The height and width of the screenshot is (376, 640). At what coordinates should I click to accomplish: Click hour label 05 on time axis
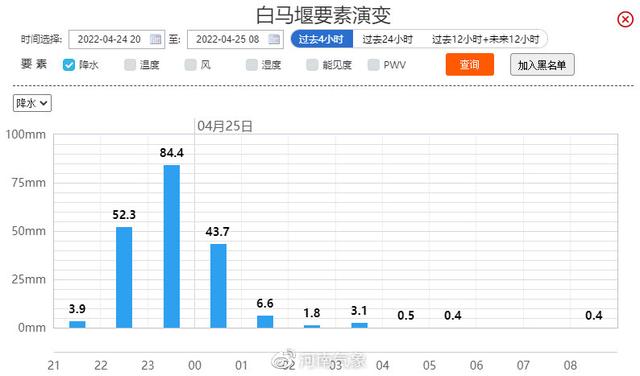click(x=429, y=365)
